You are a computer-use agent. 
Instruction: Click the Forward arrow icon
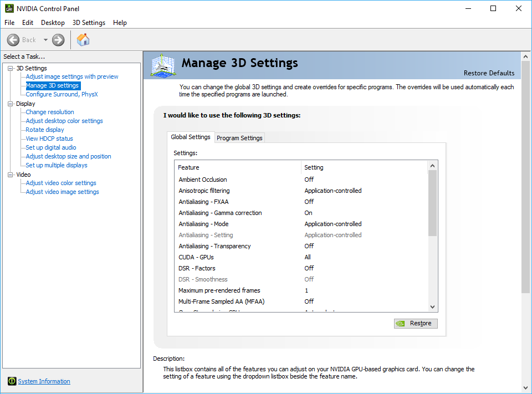[x=58, y=40]
